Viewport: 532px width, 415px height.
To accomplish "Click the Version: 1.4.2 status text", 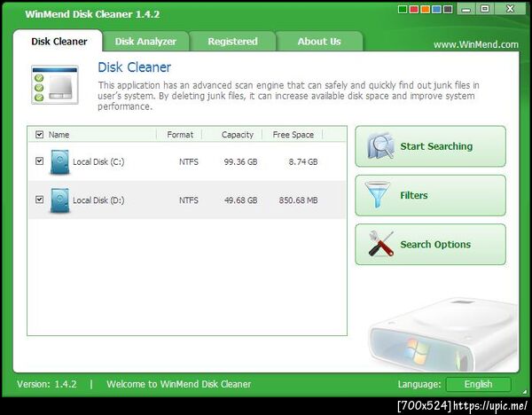I will (47, 384).
